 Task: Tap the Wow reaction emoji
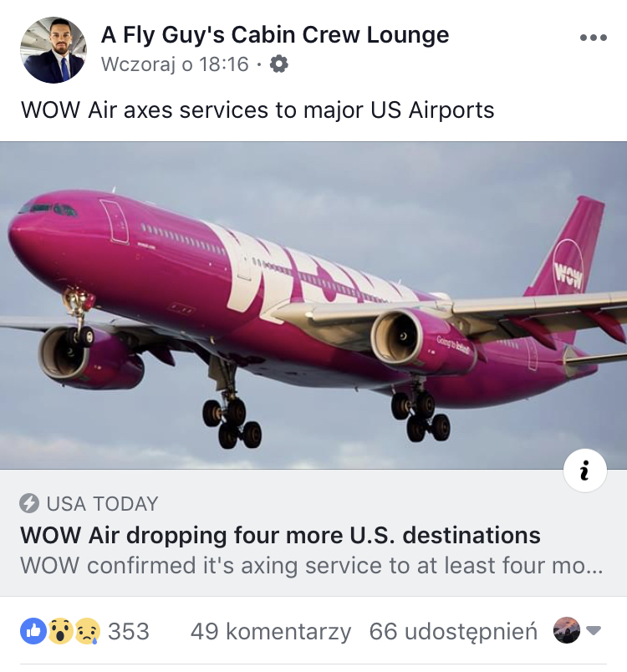60,631
